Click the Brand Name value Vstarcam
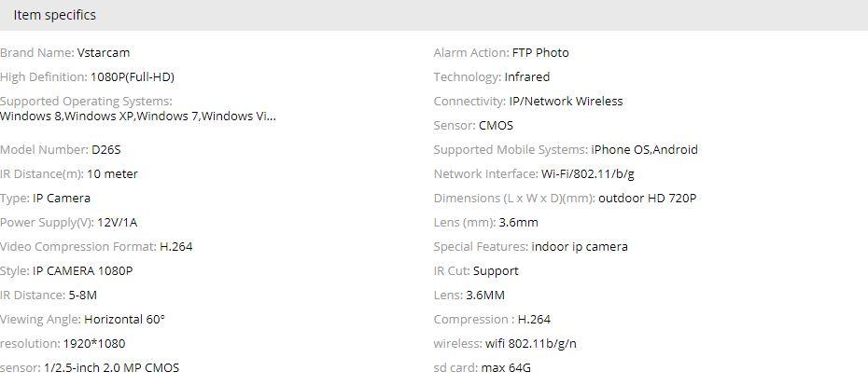Viewport: 868px width, 385px height. pos(104,53)
